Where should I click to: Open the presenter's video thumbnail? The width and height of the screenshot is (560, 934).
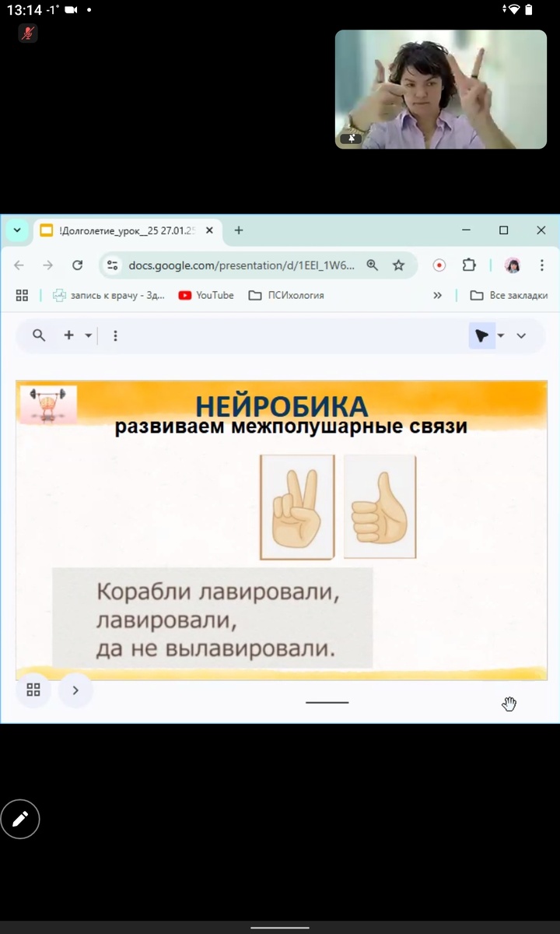click(441, 90)
